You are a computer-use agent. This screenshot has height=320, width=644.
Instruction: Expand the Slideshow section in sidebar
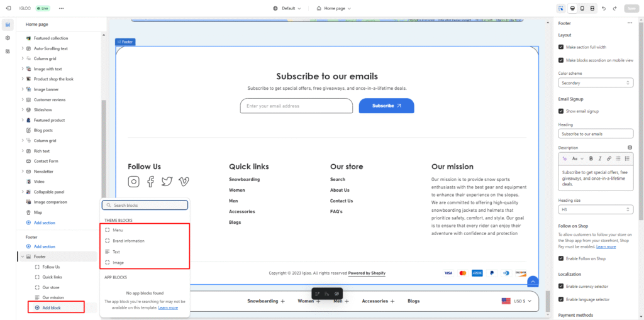click(x=23, y=110)
